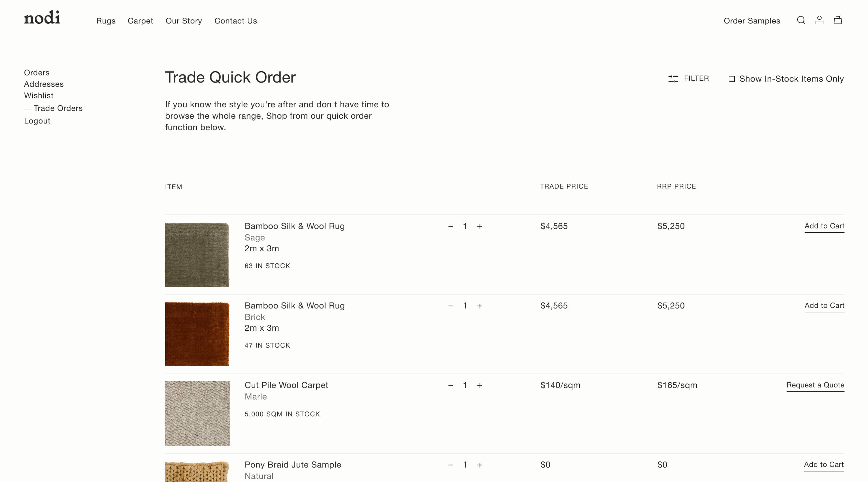Open Order Samples link
The image size is (868, 482).
click(751, 21)
